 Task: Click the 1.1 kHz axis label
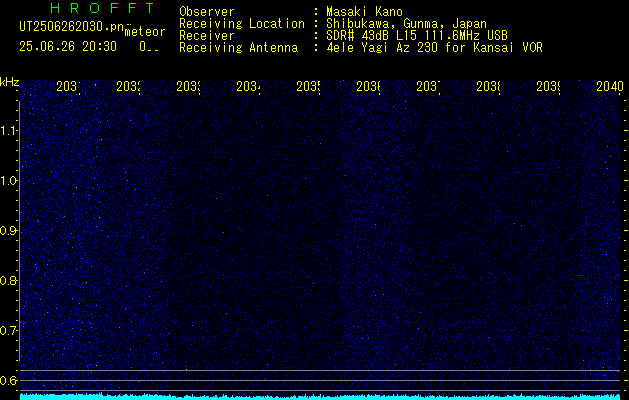[x=9, y=131]
